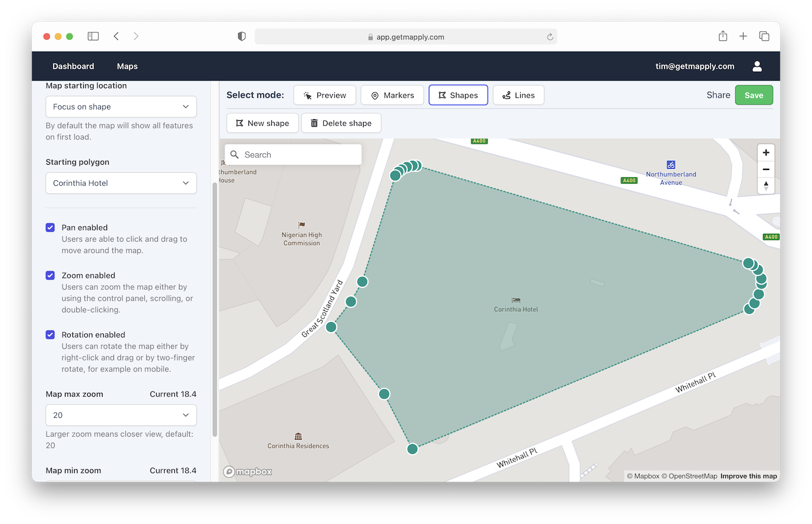Screen dimensions: 812x524
Task: Open the Dashboard nav item
Action: pyautogui.click(x=74, y=66)
